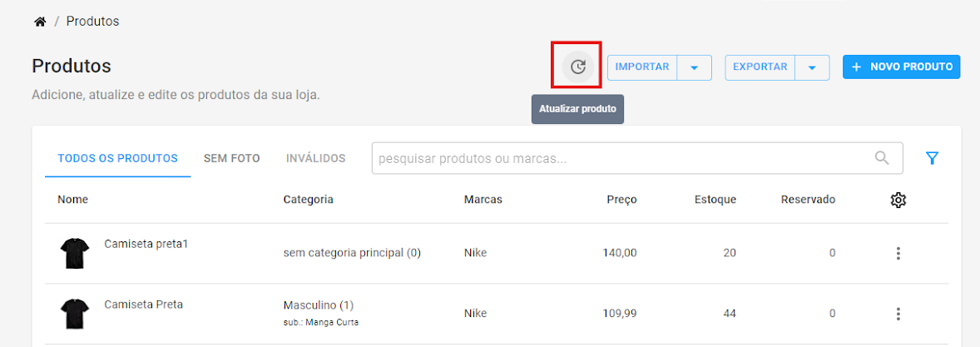980x347 pixels.
Task: Click the Exportar button
Action: click(760, 67)
